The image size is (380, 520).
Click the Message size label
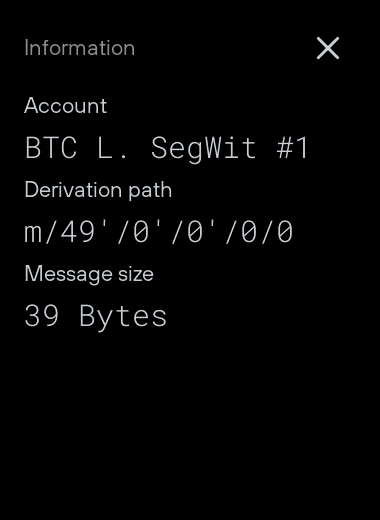(89, 274)
